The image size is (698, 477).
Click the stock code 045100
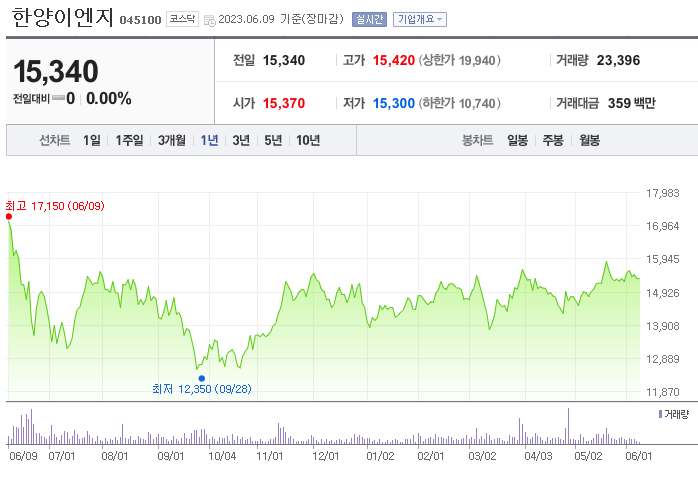(140, 20)
